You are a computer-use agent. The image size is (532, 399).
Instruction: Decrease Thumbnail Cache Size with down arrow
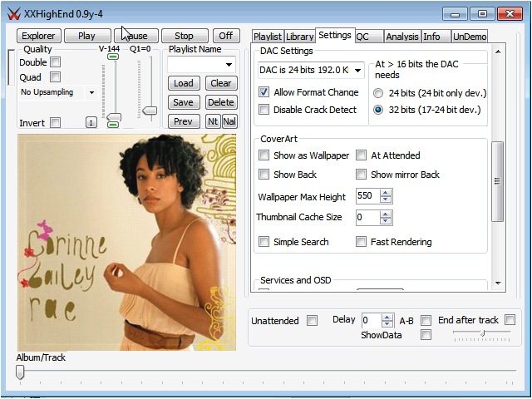(x=386, y=221)
